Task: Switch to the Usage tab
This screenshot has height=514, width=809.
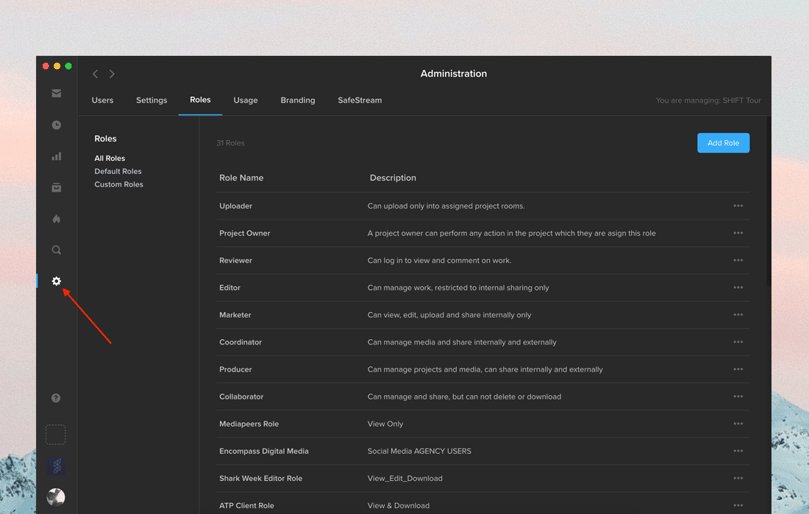Action: 246,100
